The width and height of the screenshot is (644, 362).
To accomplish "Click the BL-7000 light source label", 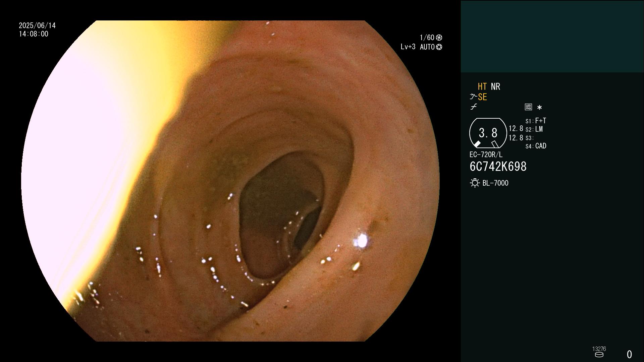I will click(x=495, y=183).
